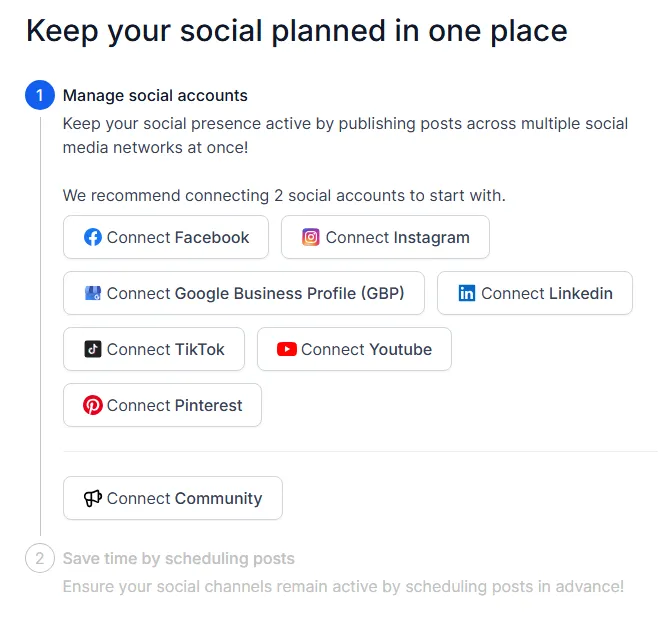The height and width of the screenshot is (625, 661).
Task: Click the LinkedIn logo icon
Action: 467,293
